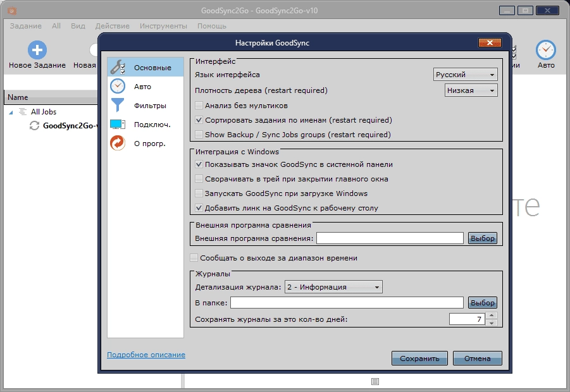This screenshot has height=392, width=570.
Task: Click the Авто clock icon in main toolbar
Action: 546,50
